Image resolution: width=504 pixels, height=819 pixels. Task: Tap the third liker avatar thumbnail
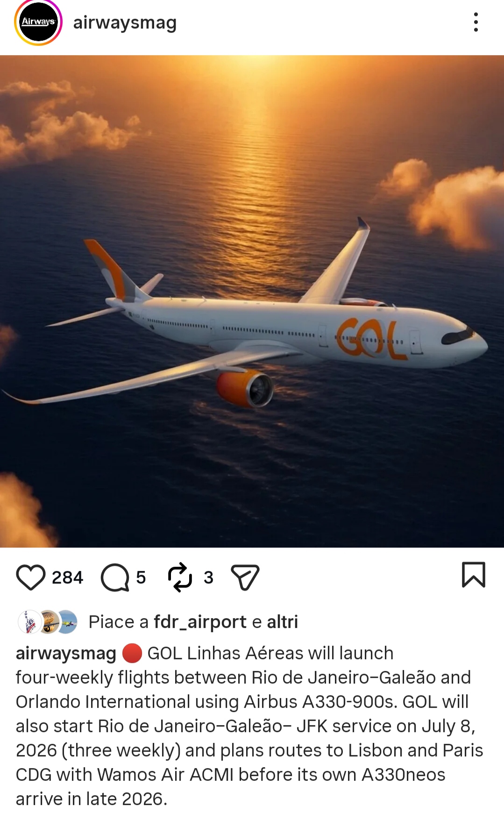pos(67,622)
